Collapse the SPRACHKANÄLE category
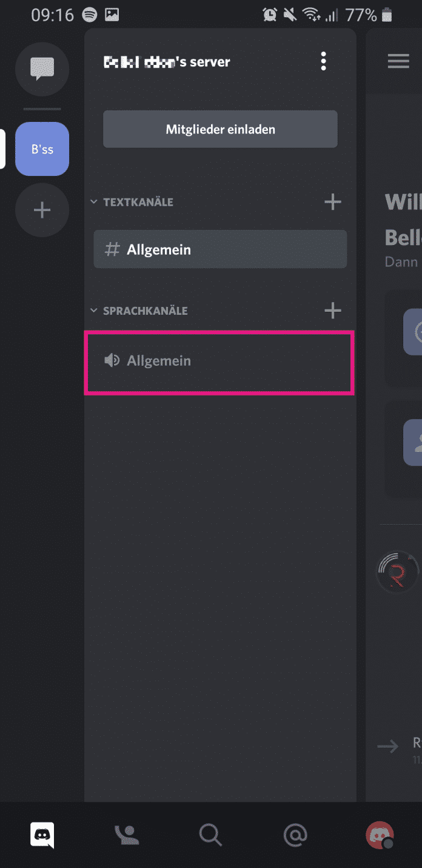 [x=146, y=311]
